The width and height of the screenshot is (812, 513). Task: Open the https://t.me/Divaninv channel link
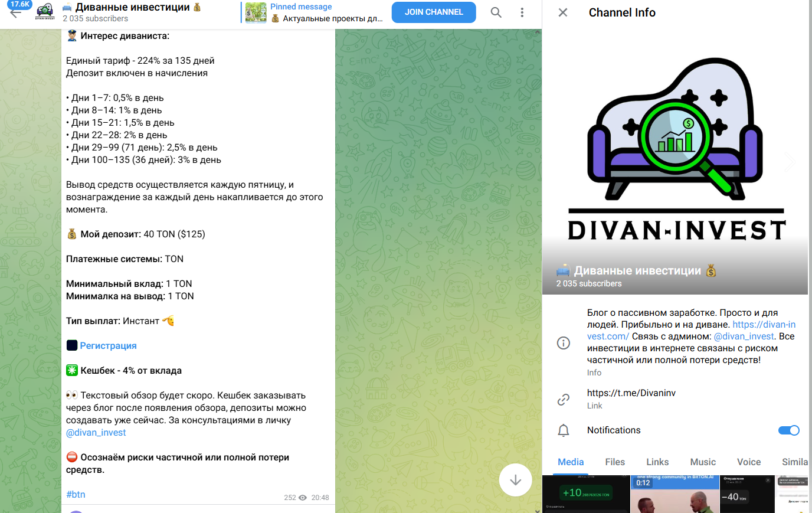(x=631, y=393)
